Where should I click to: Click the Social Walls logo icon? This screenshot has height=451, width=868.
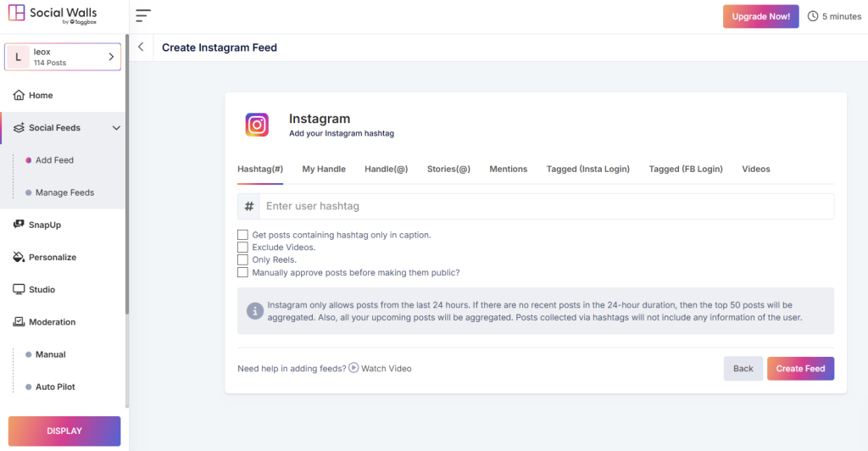click(x=16, y=15)
